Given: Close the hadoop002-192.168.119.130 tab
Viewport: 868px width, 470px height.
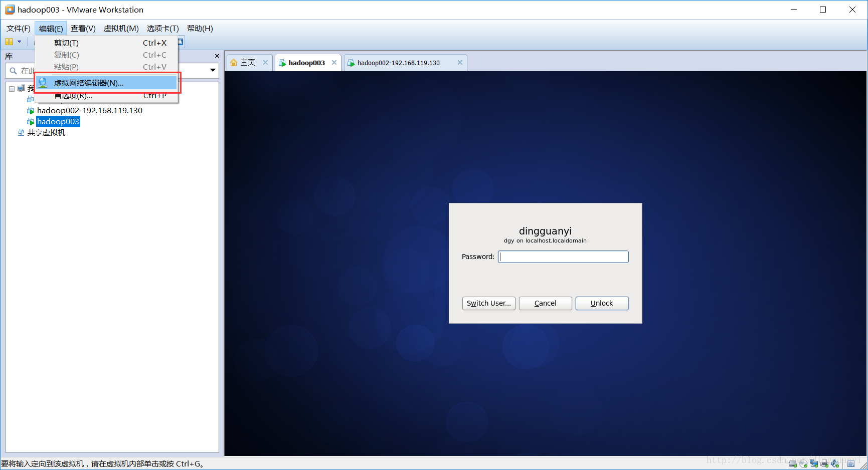Looking at the screenshot, I should pos(460,63).
